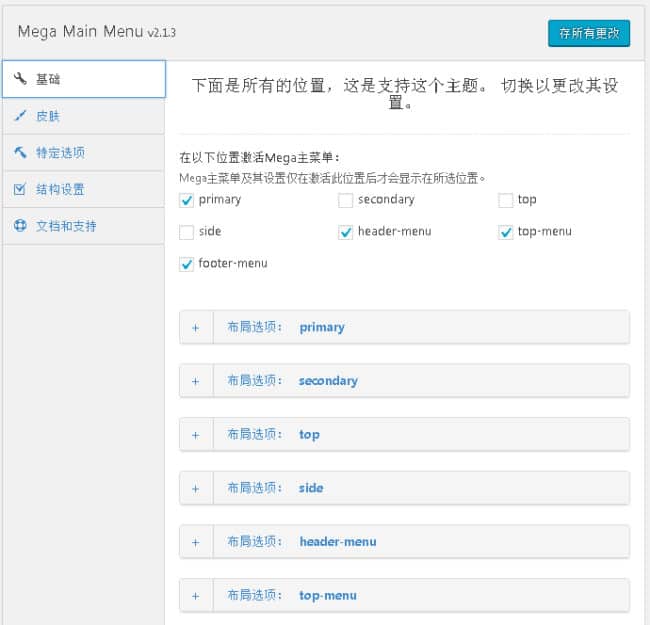
Task: Click the 布局选项: top-menu panel title
Action: pyautogui.click(x=292, y=596)
